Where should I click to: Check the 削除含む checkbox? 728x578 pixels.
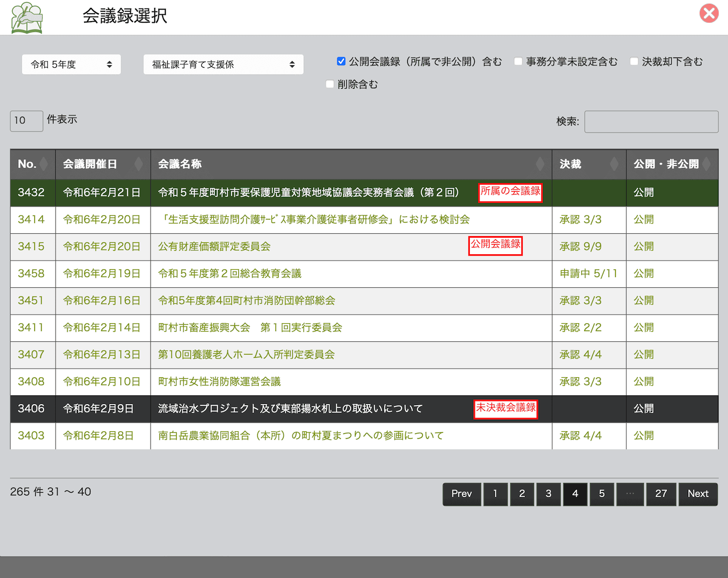pos(330,84)
